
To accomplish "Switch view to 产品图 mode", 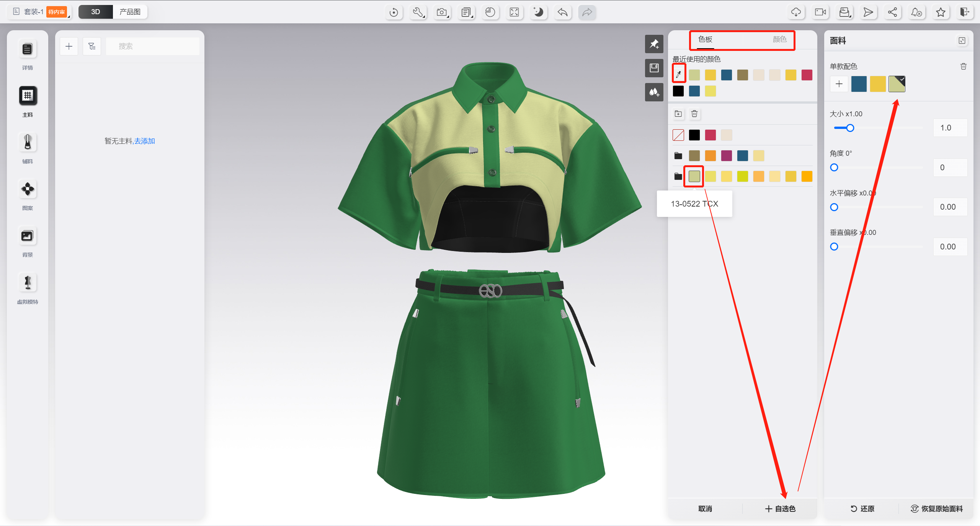I will tap(130, 12).
